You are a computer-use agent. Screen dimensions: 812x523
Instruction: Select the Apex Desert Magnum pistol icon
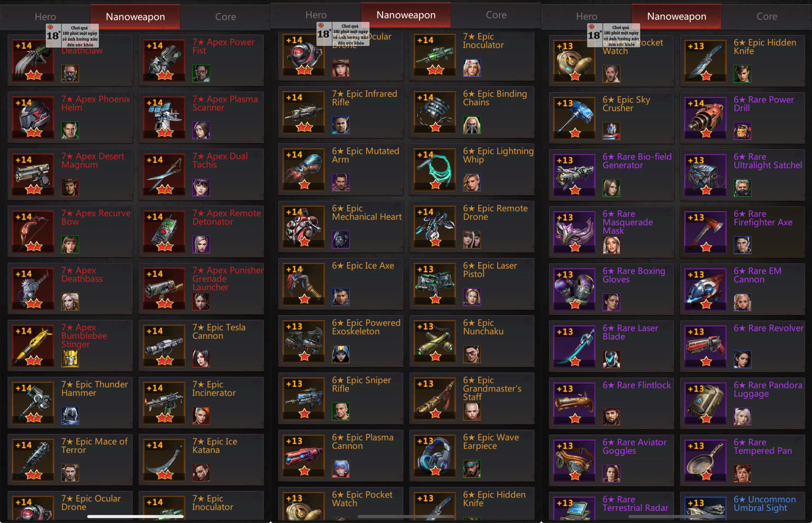point(33,175)
